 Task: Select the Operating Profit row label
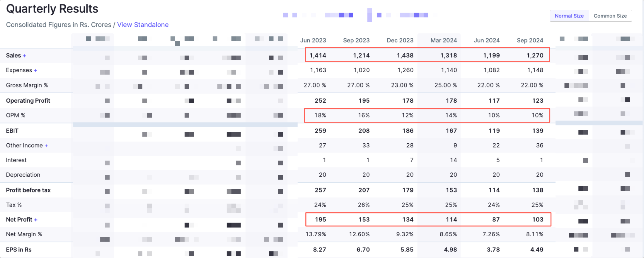pyautogui.click(x=28, y=101)
